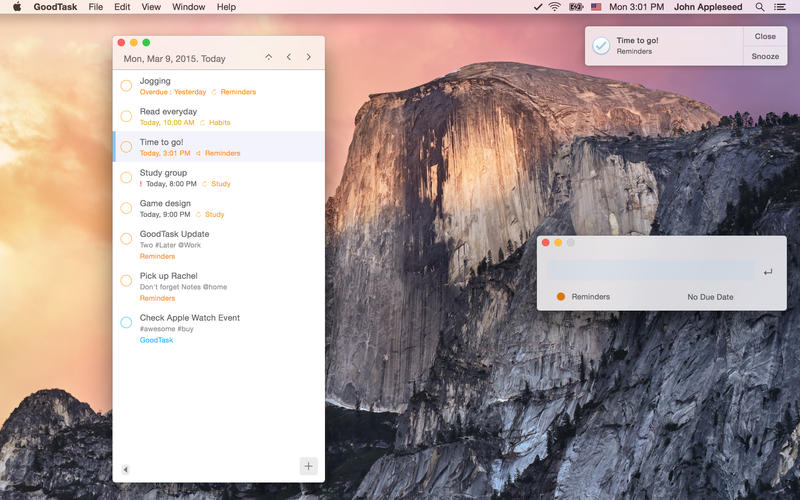Open Spotlight search magnifier icon
The image size is (800, 500).
pyautogui.click(x=760, y=7)
